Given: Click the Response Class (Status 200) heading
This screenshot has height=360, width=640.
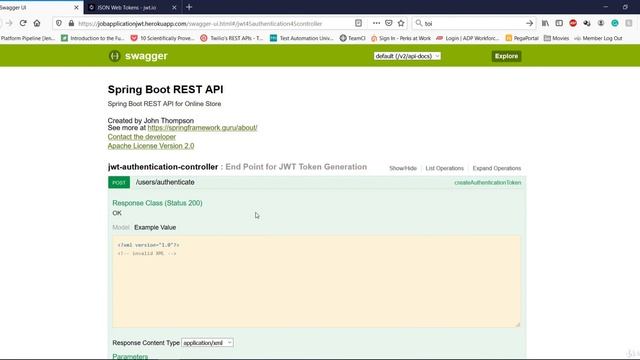Looking at the screenshot, I should [157, 203].
